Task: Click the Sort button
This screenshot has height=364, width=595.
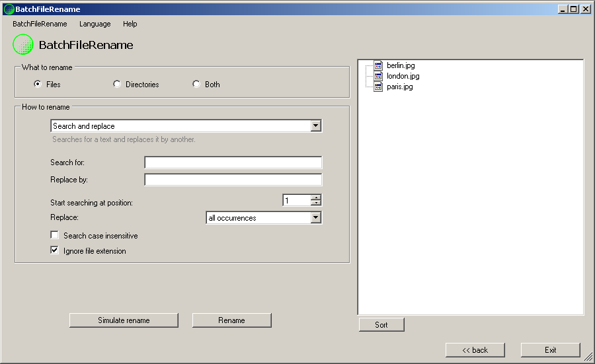Action: [381, 325]
